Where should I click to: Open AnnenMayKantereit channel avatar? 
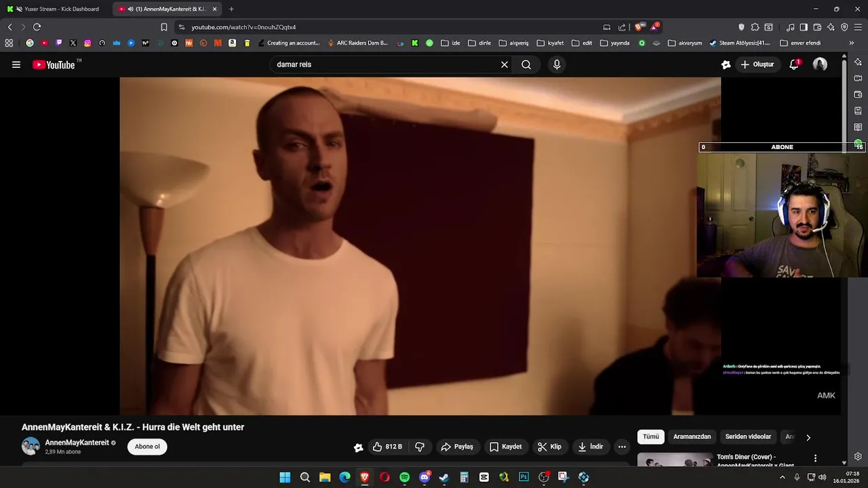(31, 446)
